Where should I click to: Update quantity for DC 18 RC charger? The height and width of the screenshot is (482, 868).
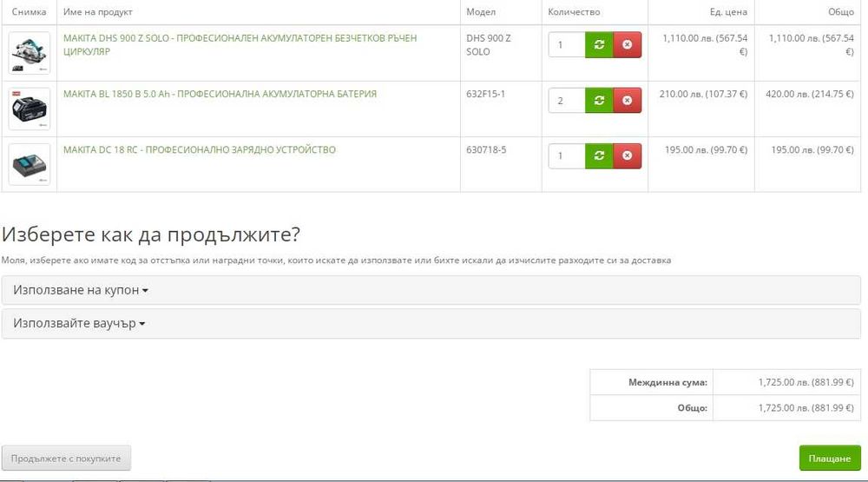599,155
